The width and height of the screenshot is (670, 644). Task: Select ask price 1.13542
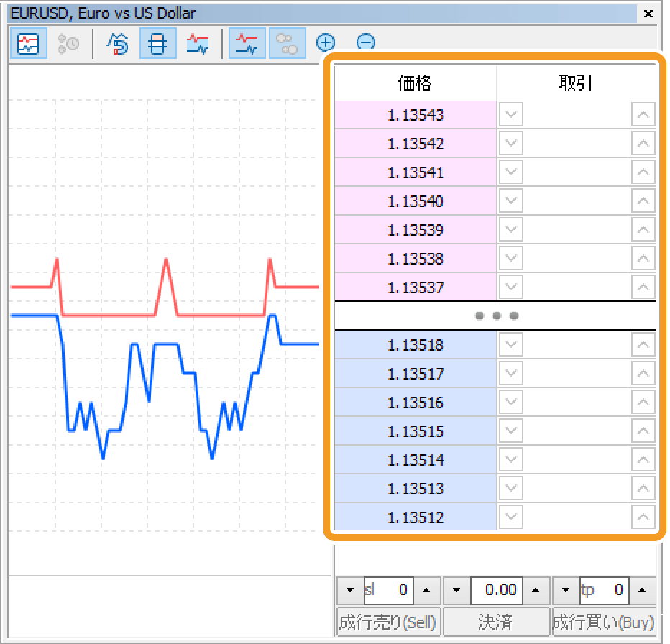click(x=416, y=144)
